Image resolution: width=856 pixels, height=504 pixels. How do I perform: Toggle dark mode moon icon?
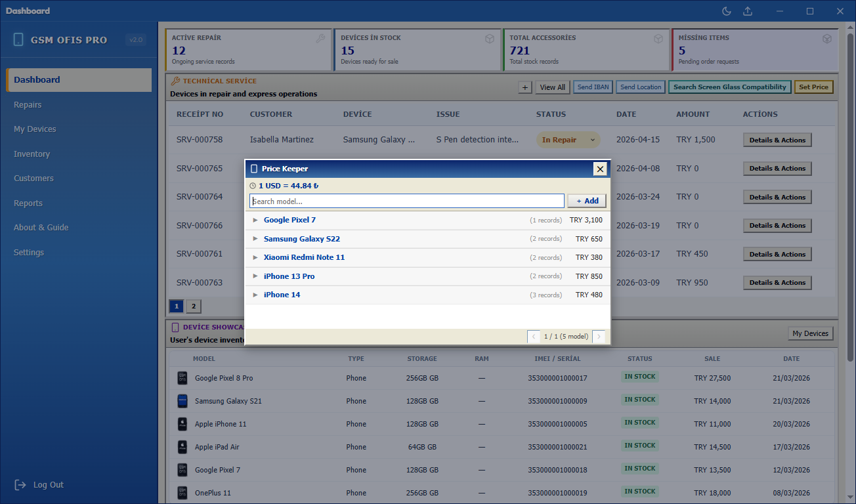click(x=727, y=11)
